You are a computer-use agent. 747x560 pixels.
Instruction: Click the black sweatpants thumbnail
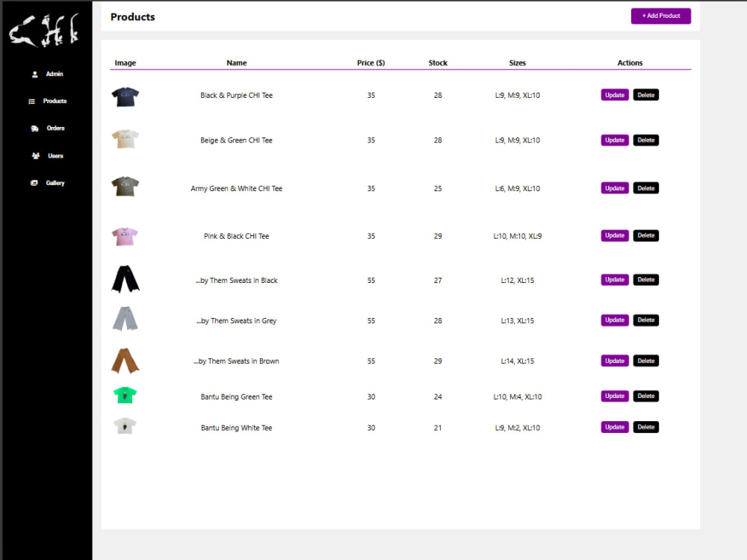[125, 279]
